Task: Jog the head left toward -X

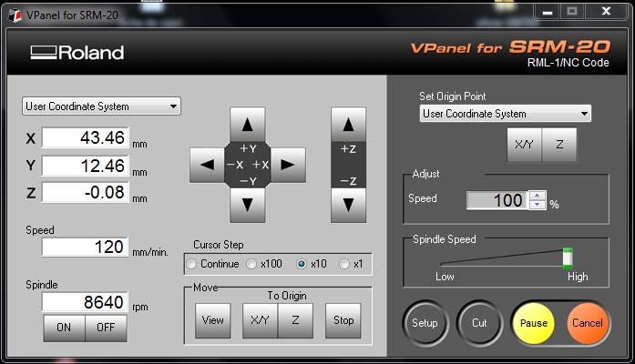Action: [x=207, y=165]
